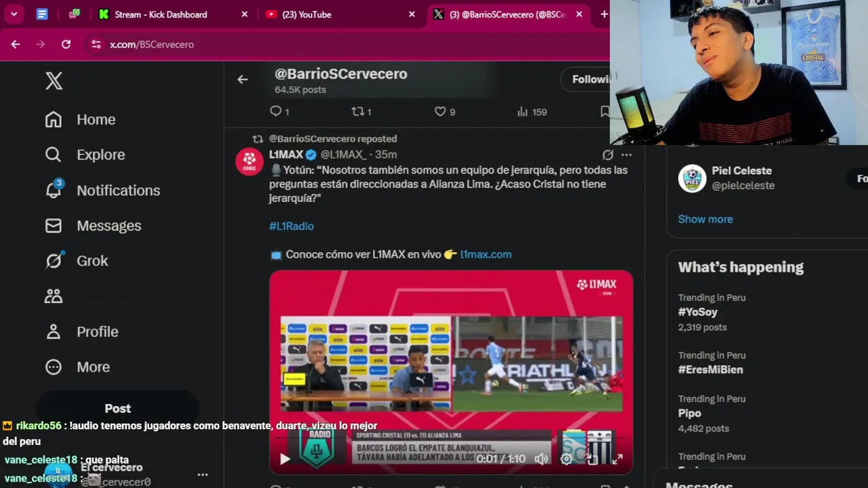Open the Grok icon on L1MAX post
This screenshot has height=488, width=868.
(608, 155)
